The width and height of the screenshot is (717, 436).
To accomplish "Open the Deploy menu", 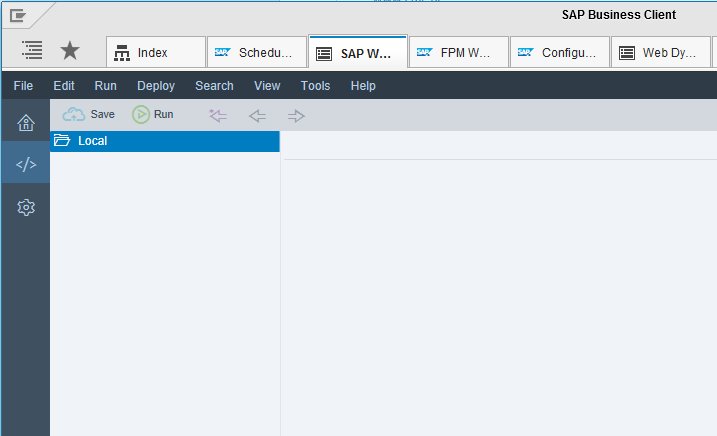I will [x=156, y=86].
